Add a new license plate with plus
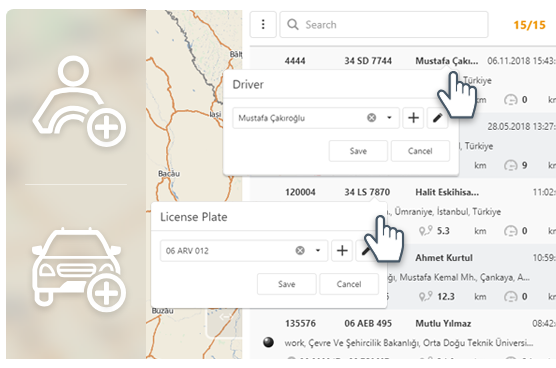 click(x=342, y=251)
